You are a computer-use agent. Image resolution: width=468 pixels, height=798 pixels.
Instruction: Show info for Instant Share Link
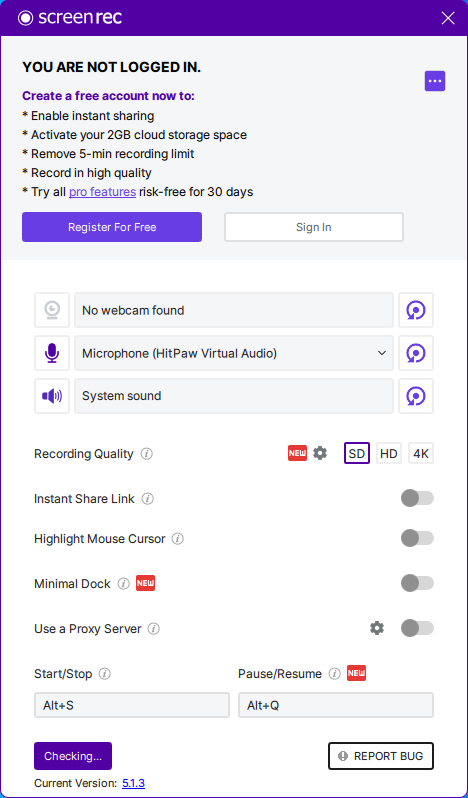[148, 499]
